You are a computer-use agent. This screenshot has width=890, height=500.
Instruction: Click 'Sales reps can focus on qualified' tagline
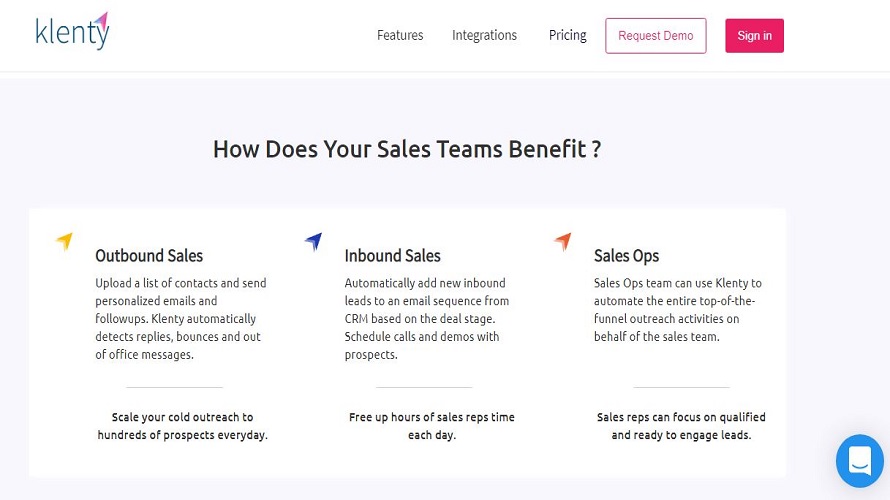681,426
